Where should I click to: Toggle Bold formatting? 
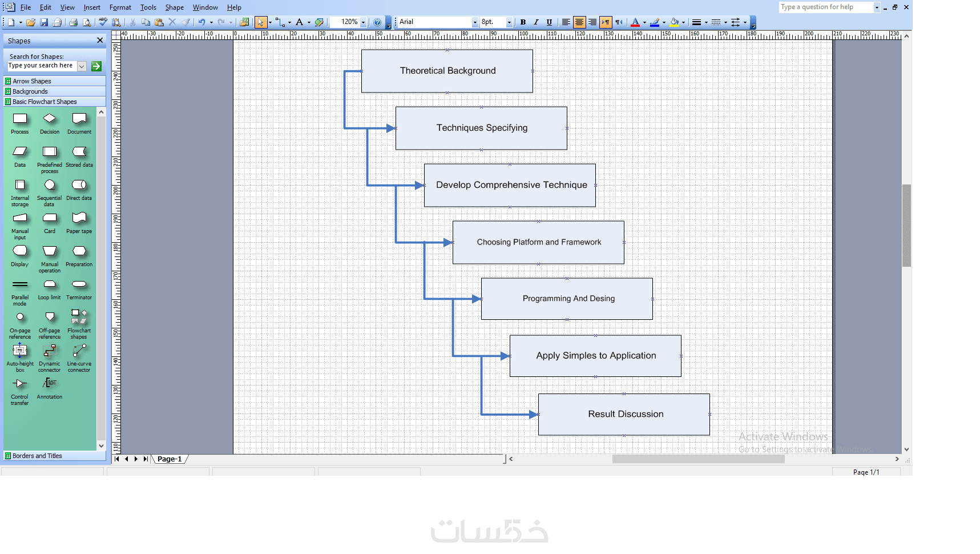pyautogui.click(x=523, y=22)
